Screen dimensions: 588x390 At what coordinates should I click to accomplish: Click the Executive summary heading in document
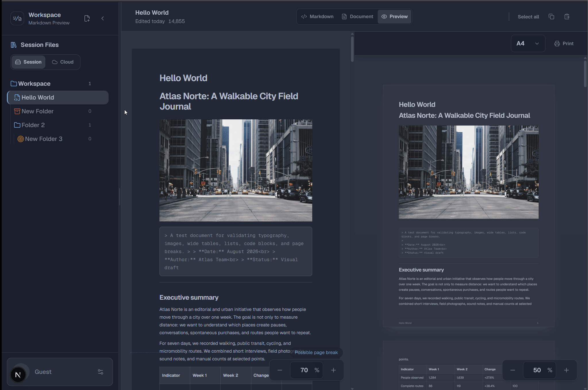click(x=189, y=297)
